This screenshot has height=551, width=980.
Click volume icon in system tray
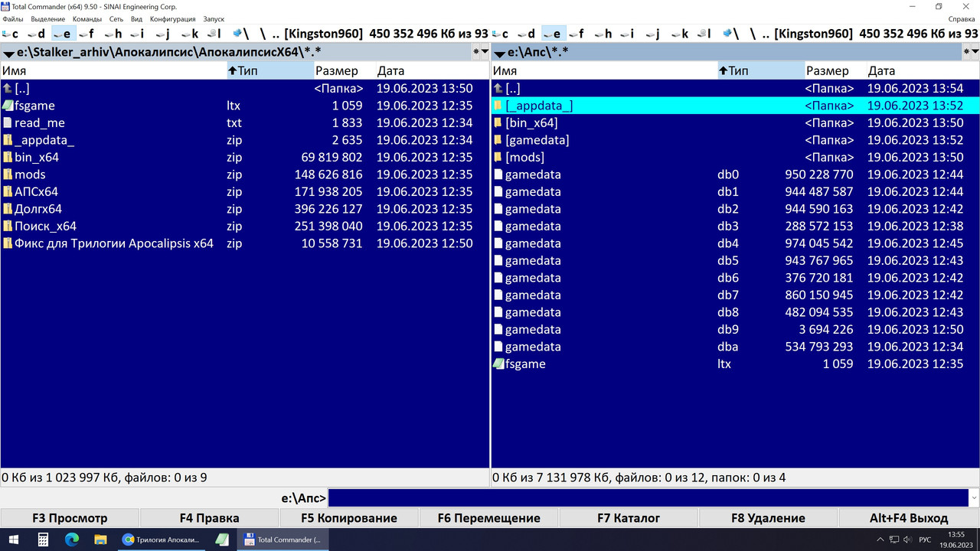[x=907, y=540]
